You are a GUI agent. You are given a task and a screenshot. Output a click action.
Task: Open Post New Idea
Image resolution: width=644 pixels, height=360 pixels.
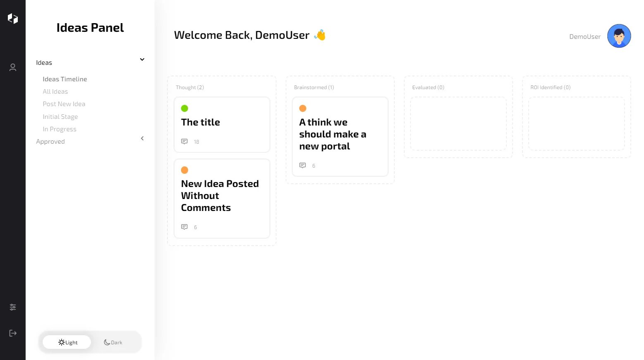64,104
